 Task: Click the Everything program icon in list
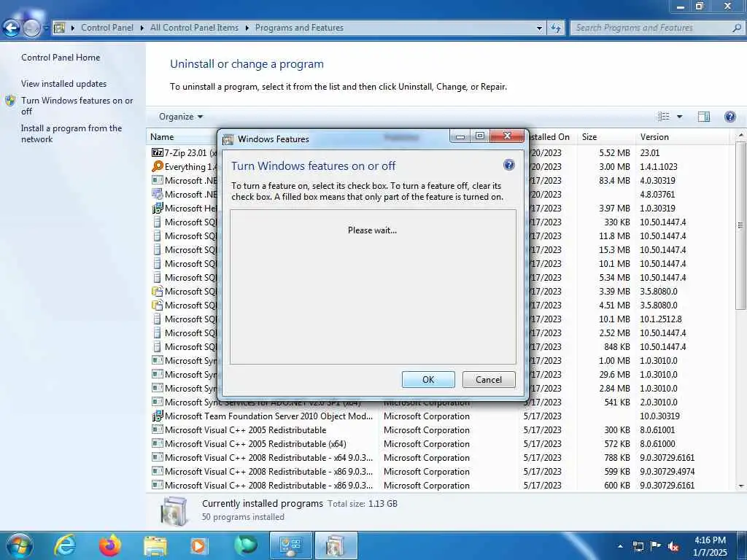158,167
